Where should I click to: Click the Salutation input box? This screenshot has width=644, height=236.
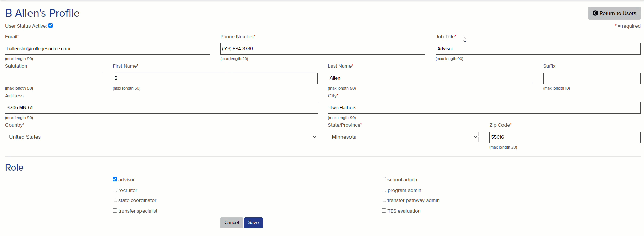(x=54, y=78)
